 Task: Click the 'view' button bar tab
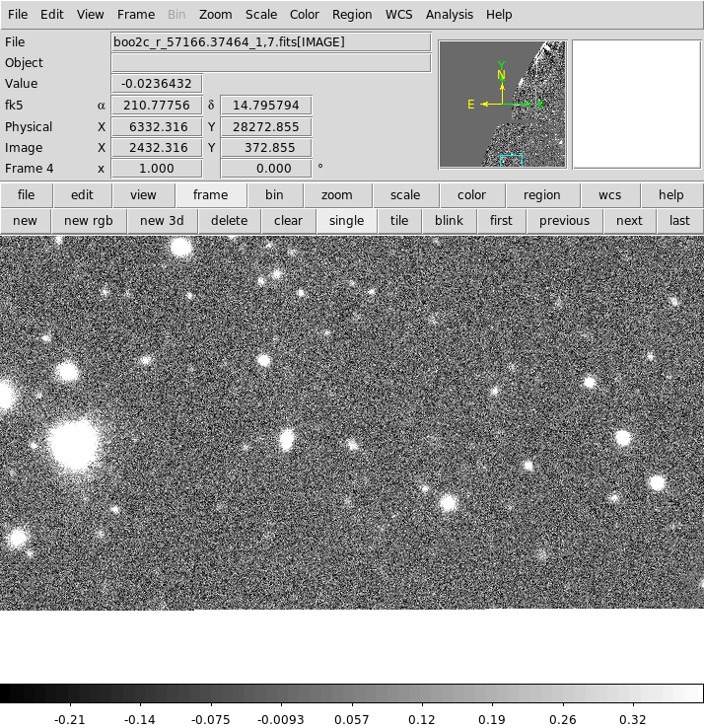pyautogui.click(x=143, y=195)
